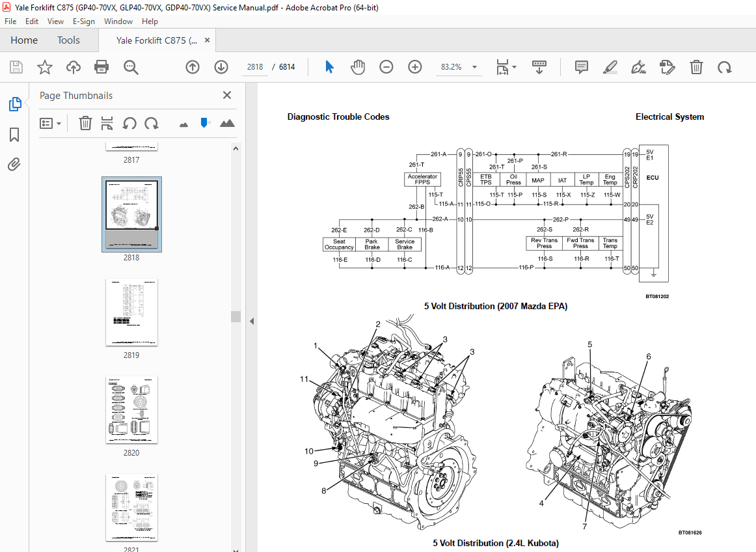This screenshot has width=756, height=552.
Task: Go to previous page with the up arrow
Action: 193,67
